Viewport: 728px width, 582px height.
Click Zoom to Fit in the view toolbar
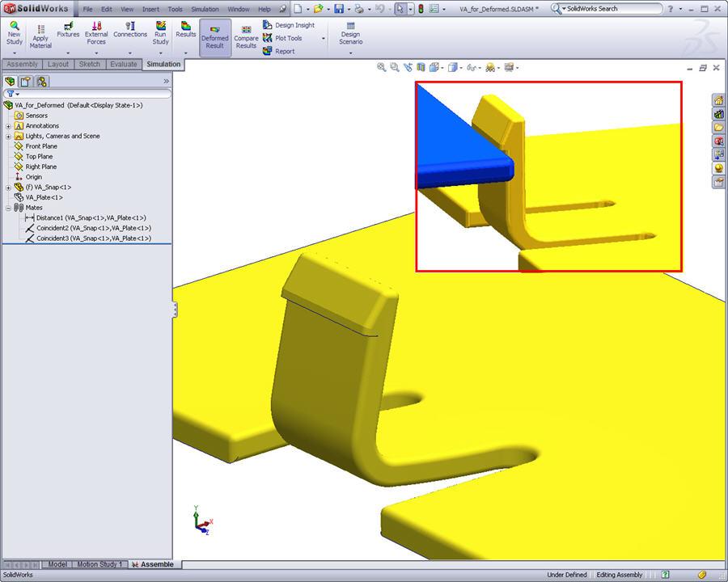pyautogui.click(x=381, y=68)
